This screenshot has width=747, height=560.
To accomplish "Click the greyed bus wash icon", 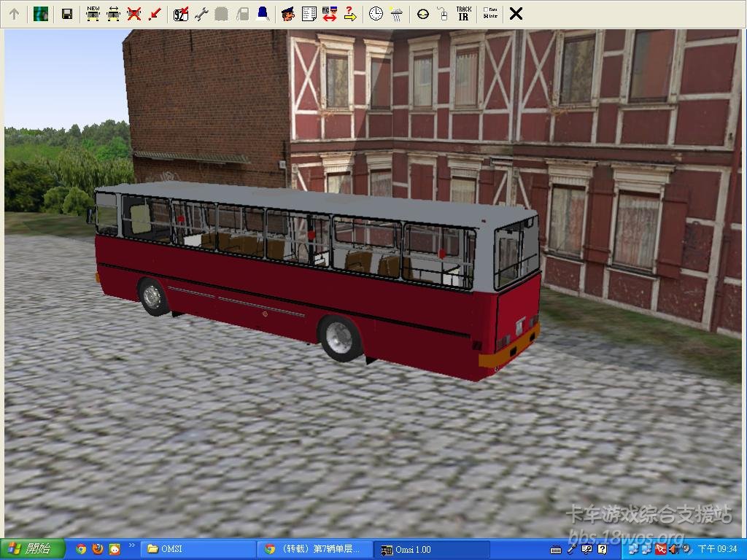I will click(221, 14).
